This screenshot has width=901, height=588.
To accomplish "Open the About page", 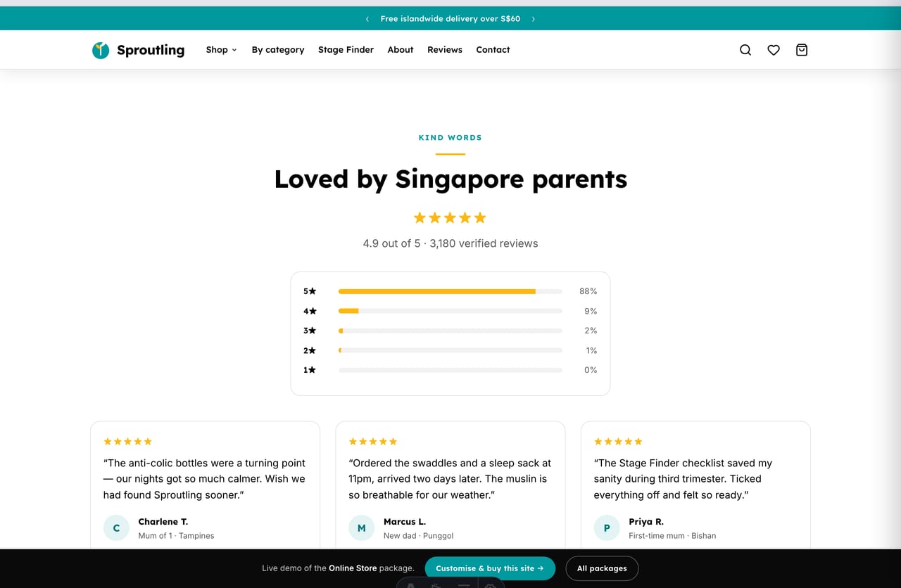I will click(401, 50).
